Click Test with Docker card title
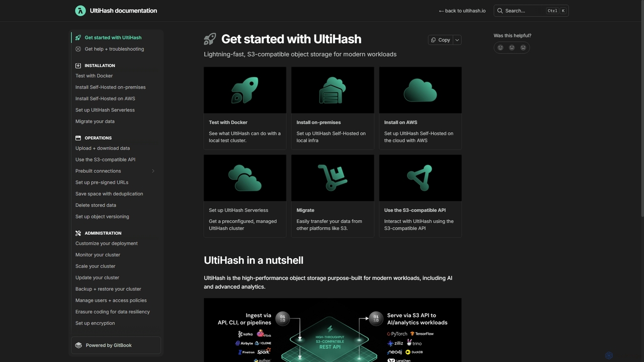Viewport: 644px width, 362px height. pyautogui.click(x=228, y=122)
